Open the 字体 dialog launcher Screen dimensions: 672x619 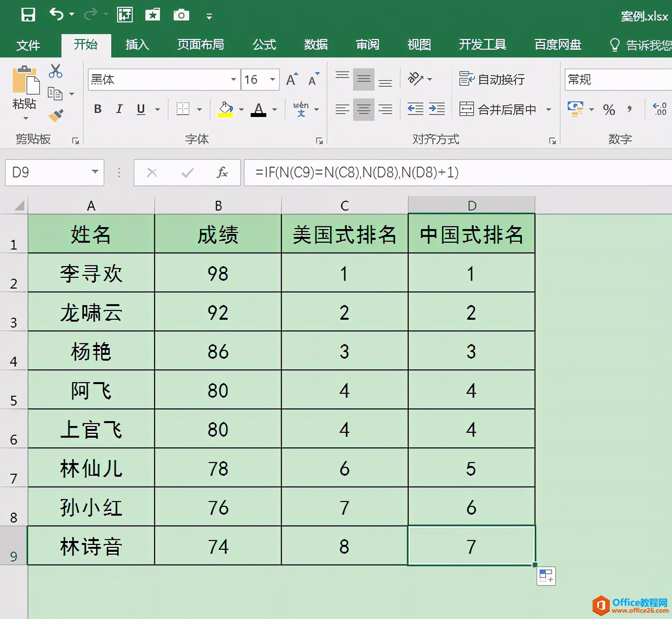[x=319, y=141]
